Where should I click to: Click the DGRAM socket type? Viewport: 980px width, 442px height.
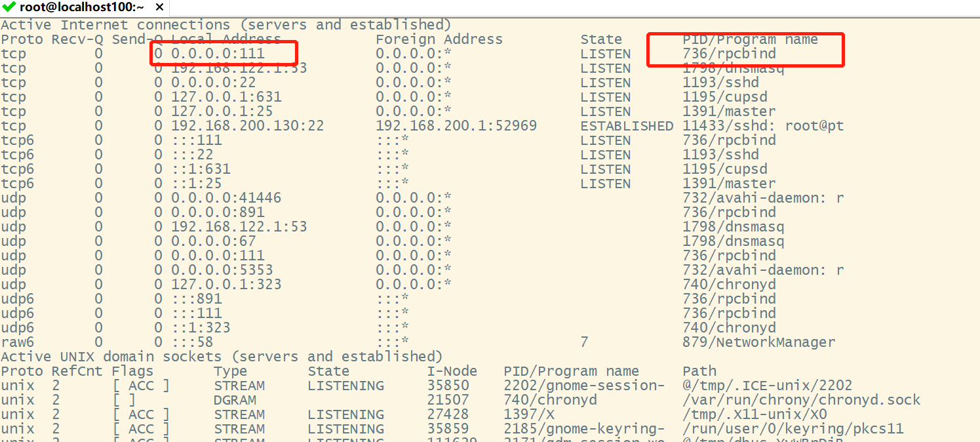click(x=235, y=400)
